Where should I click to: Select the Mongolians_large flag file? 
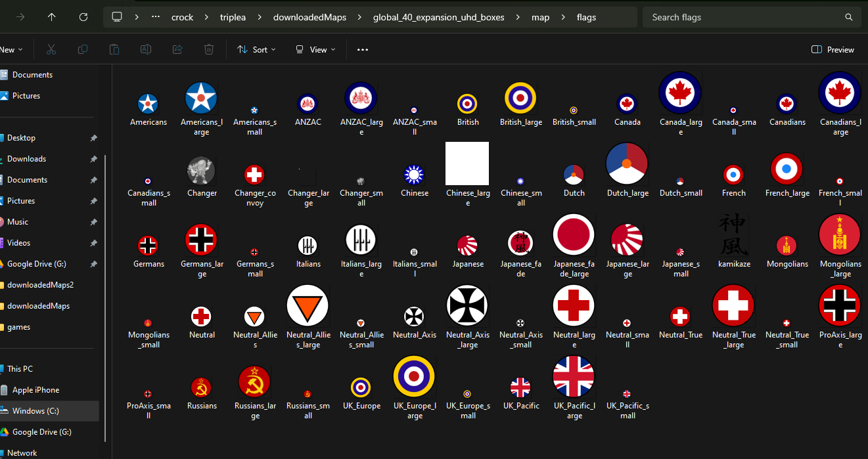[840, 234]
